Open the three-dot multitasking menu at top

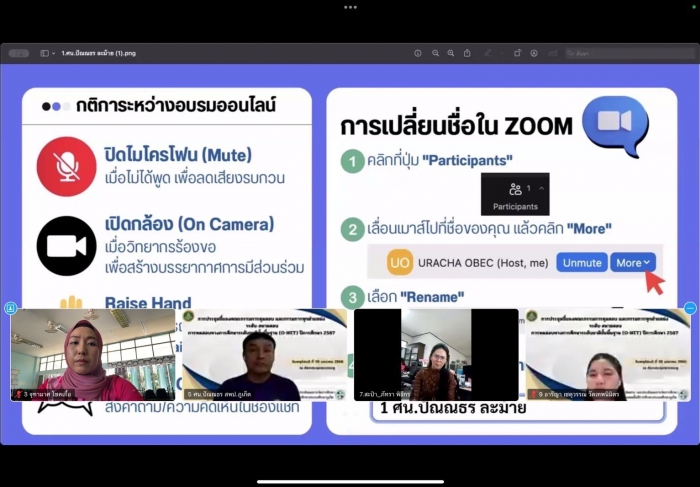tap(350, 7)
